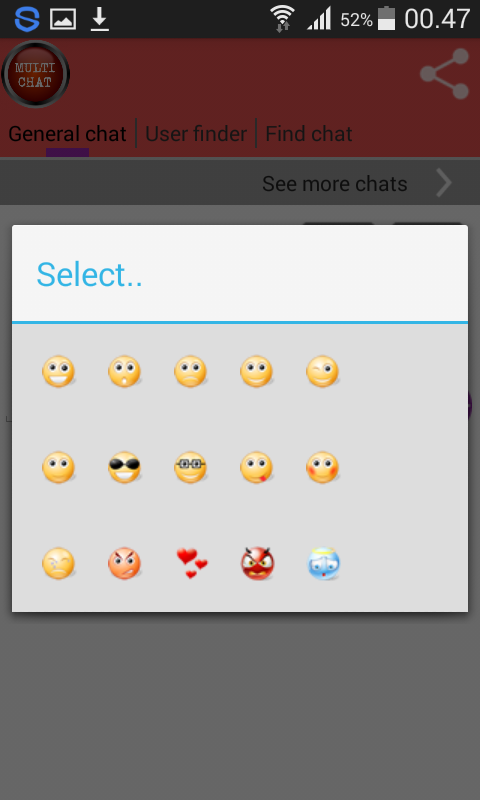Pick the sunglasses cool smiley
480x800 pixels.
[124, 467]
